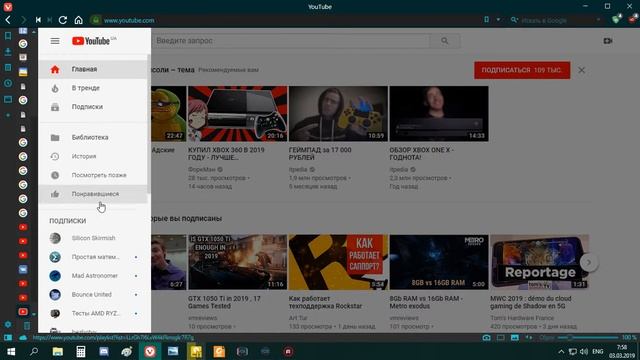Image resolution: width=640 pixels, height=360 pixels.
Task: Open Главная in sidebar
Action: click(93, 69)
